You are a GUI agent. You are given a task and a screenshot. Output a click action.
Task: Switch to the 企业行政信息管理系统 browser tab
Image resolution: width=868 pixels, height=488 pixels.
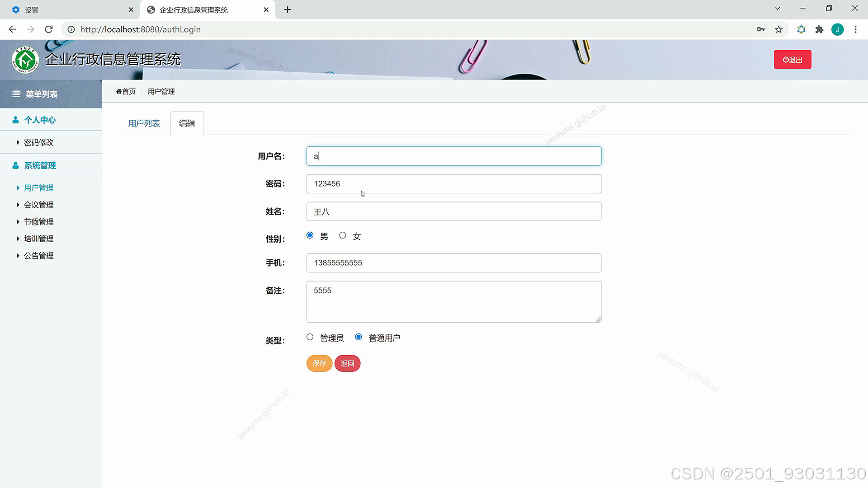click(207, 9)
